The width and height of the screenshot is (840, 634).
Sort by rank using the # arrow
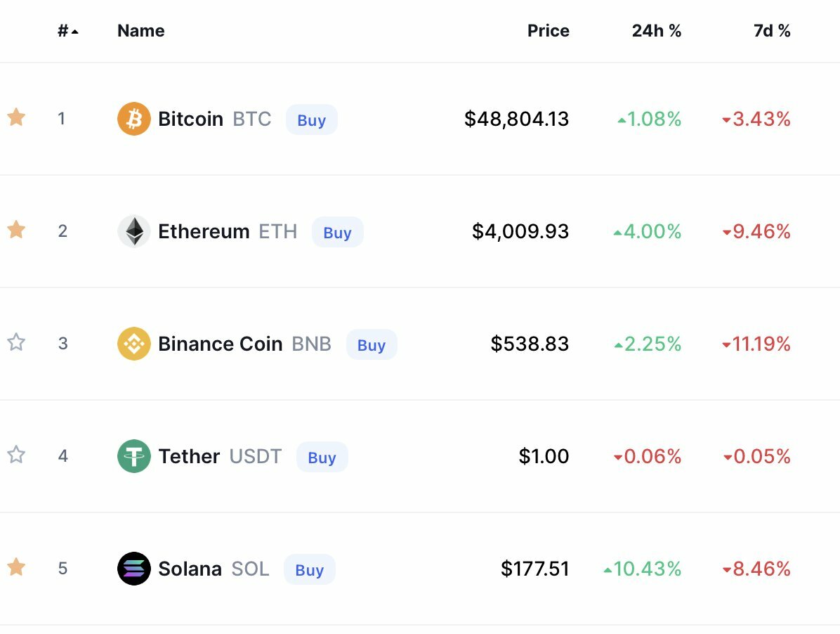tap(68, 31)
